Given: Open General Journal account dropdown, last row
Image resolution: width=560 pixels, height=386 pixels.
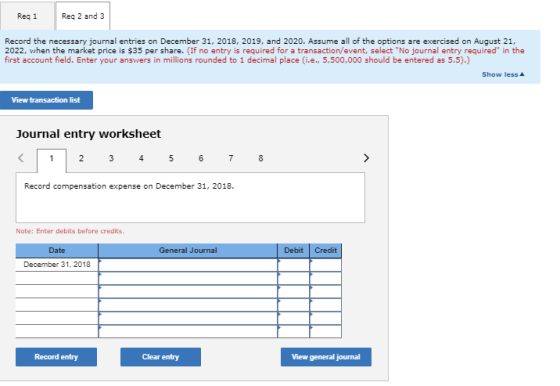Looking at the screenshot, I should coord(188,331).
